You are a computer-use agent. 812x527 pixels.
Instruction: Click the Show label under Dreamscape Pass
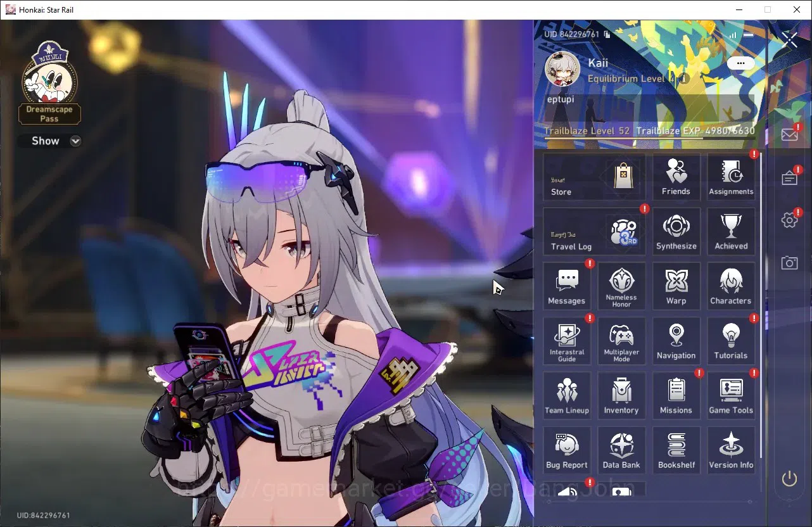tap(46, 141)
